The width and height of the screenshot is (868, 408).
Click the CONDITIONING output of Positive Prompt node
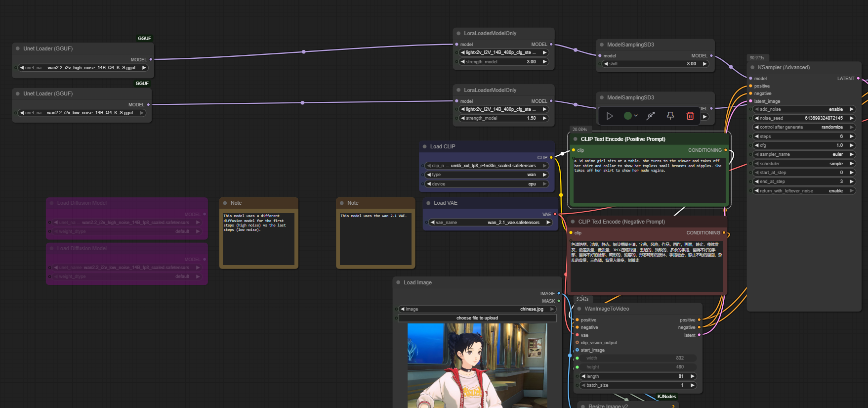(725, 150)
